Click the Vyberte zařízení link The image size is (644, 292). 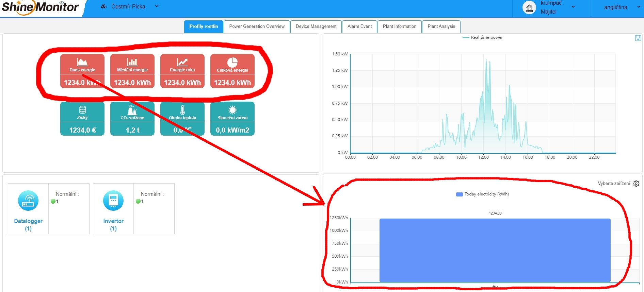pos(614,184)
